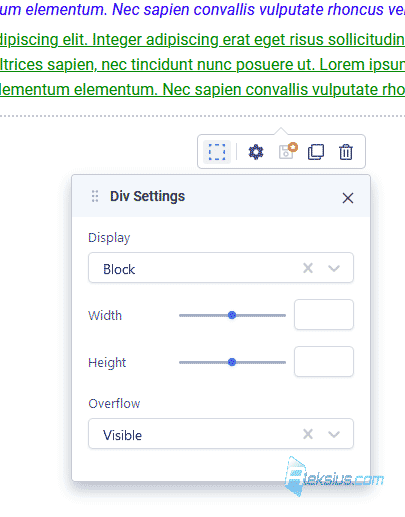Expand the Display dropdown chevron
This screenshot has height=517, width=405.
tap(334, 268)
